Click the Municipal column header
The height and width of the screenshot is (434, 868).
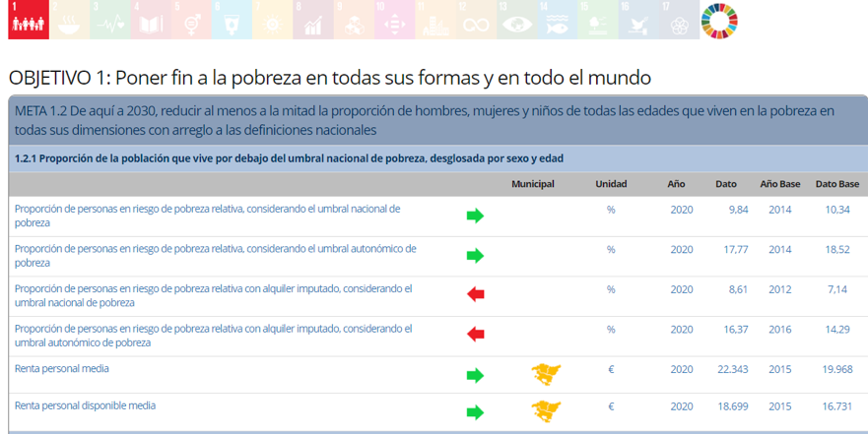533,184
